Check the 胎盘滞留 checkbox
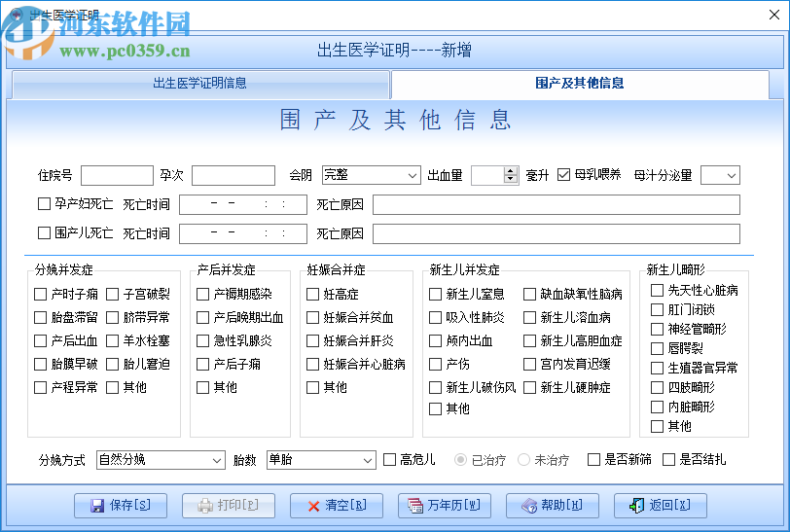 [40, 318]
